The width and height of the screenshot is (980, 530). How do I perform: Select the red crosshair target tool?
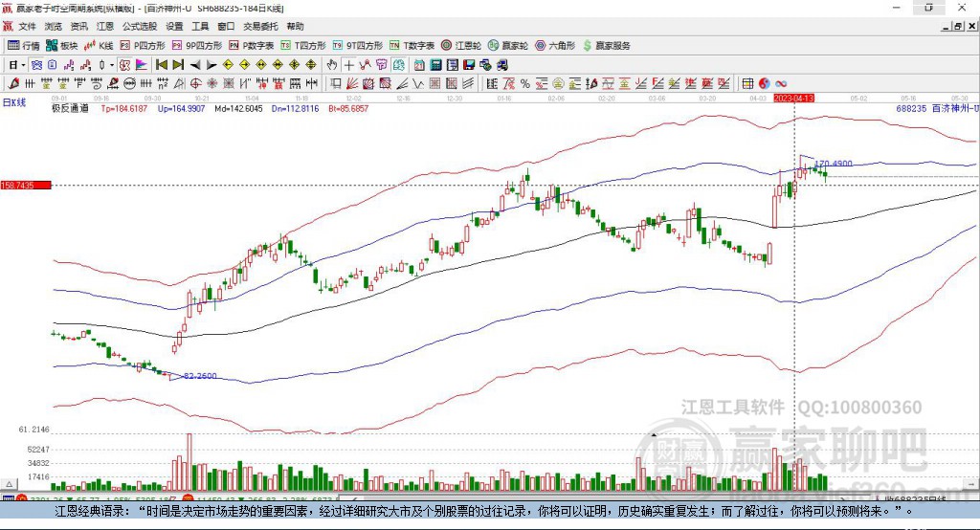[195, 84]
